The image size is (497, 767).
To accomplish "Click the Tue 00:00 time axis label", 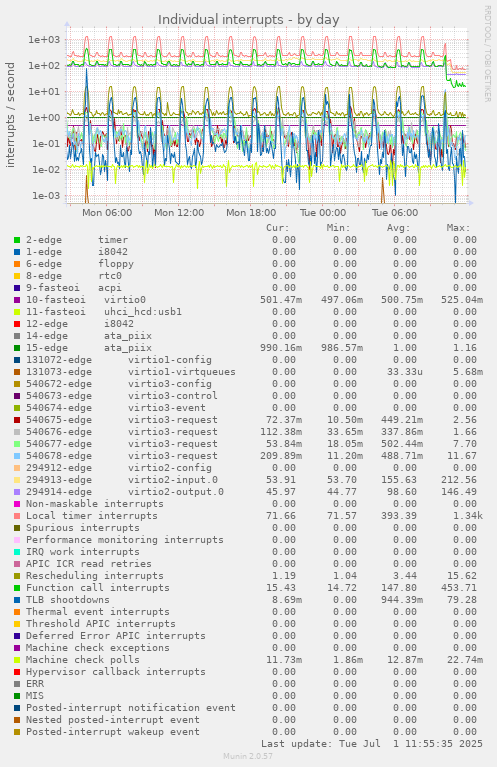I will pyautogui.click(x=323, y=213).
